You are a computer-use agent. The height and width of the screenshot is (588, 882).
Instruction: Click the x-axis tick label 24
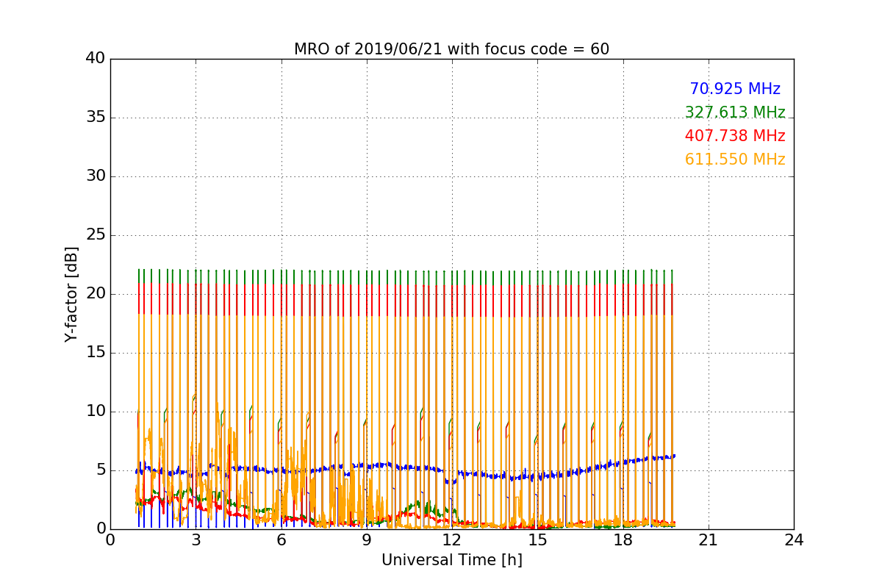tap(794, 539)
